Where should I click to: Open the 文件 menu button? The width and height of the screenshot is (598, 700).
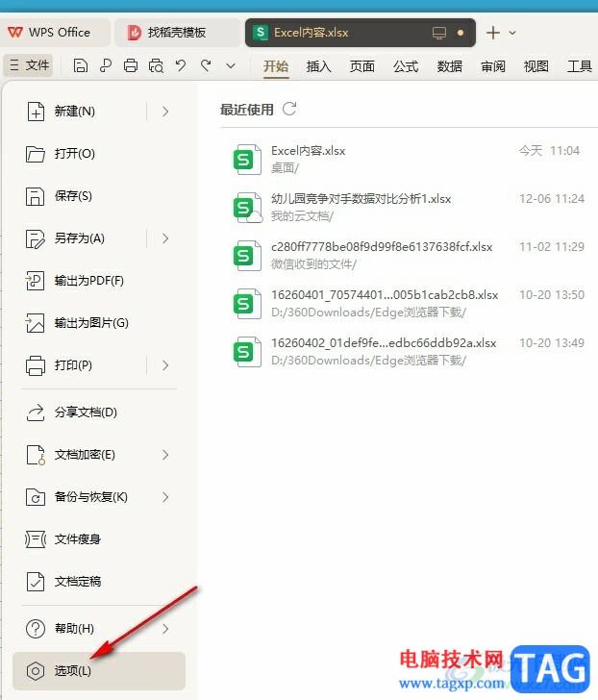click(29, 65)
